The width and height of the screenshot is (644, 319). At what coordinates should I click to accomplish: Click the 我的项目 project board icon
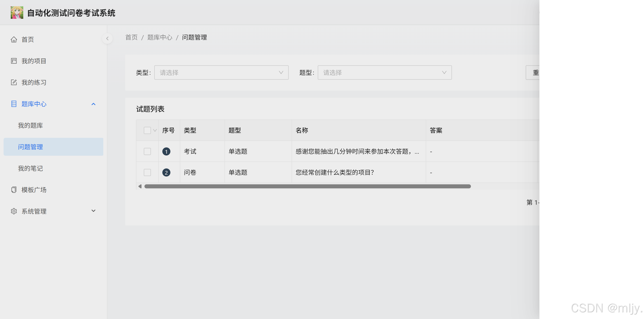[x=14, y=61]
